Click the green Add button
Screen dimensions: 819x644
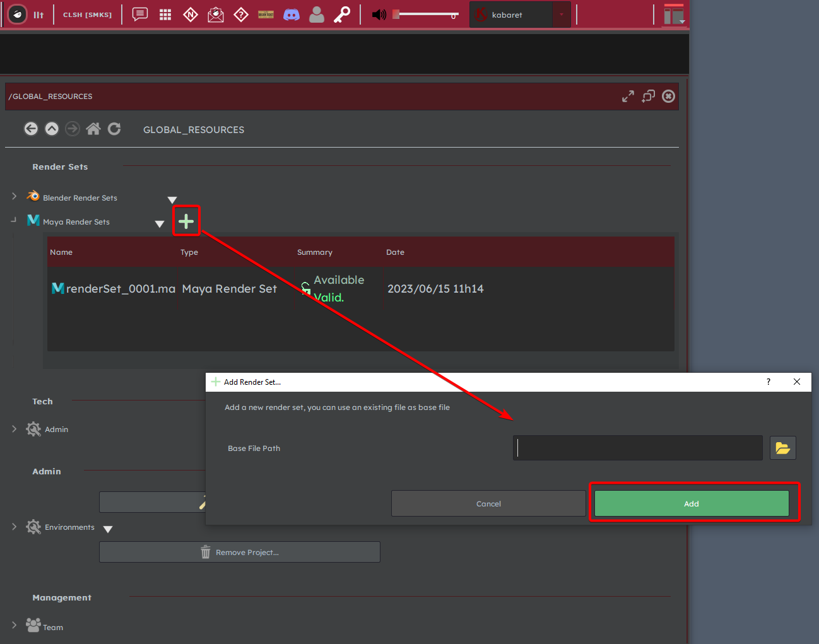[692, 503]
